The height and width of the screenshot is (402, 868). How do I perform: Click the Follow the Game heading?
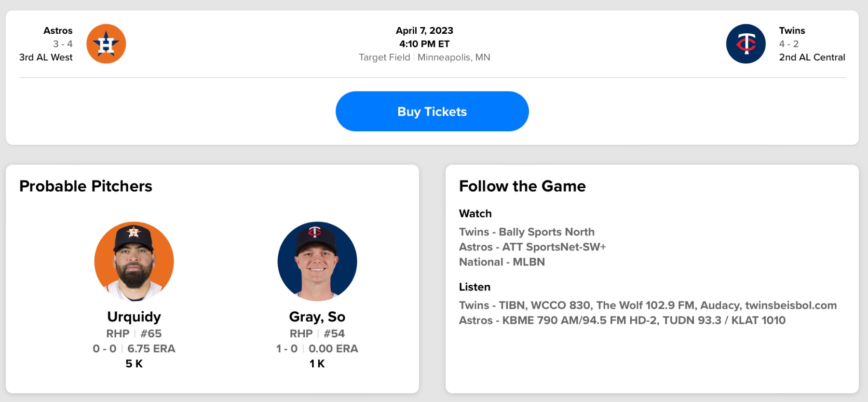point(522,186)
